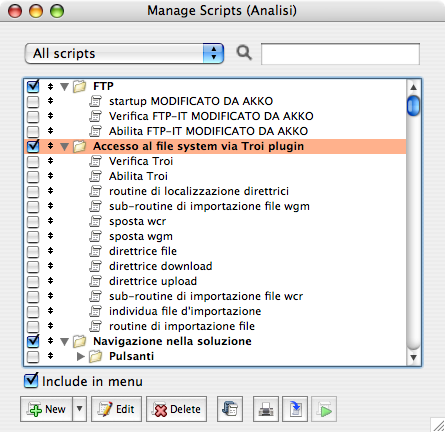445x432 pixels.
Task: Untick the checkbox beside the FTP folder
Action: point(33,86)
